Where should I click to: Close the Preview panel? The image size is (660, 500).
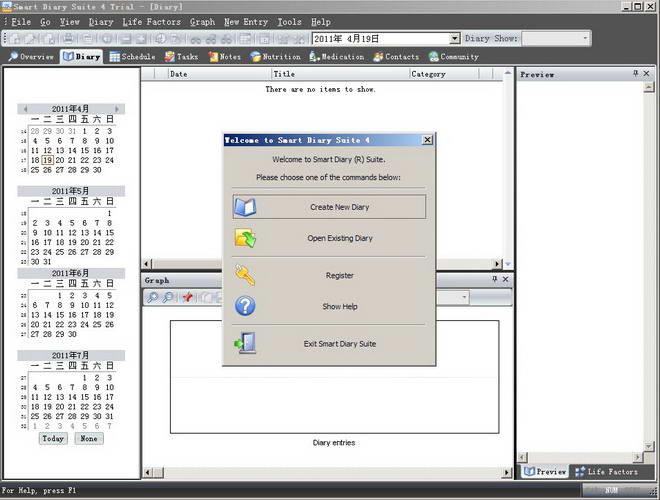tap(647, 74)
